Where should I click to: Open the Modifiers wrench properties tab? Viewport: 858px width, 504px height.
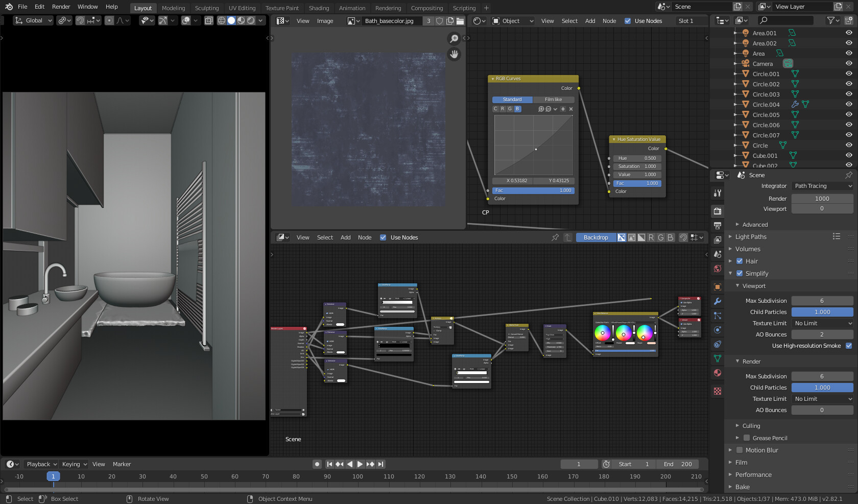tap(718, 301)
